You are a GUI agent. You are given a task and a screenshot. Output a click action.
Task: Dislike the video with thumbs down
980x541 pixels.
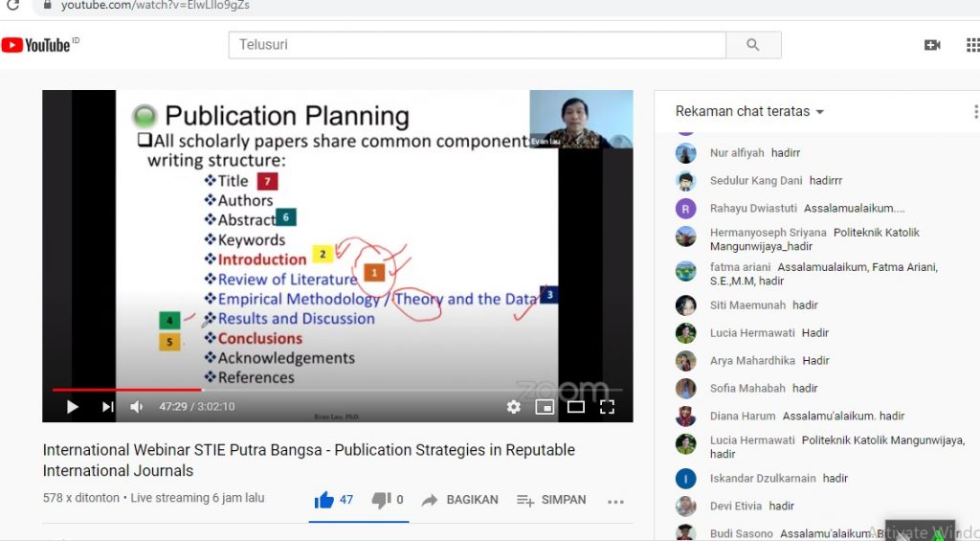point(381,500)
